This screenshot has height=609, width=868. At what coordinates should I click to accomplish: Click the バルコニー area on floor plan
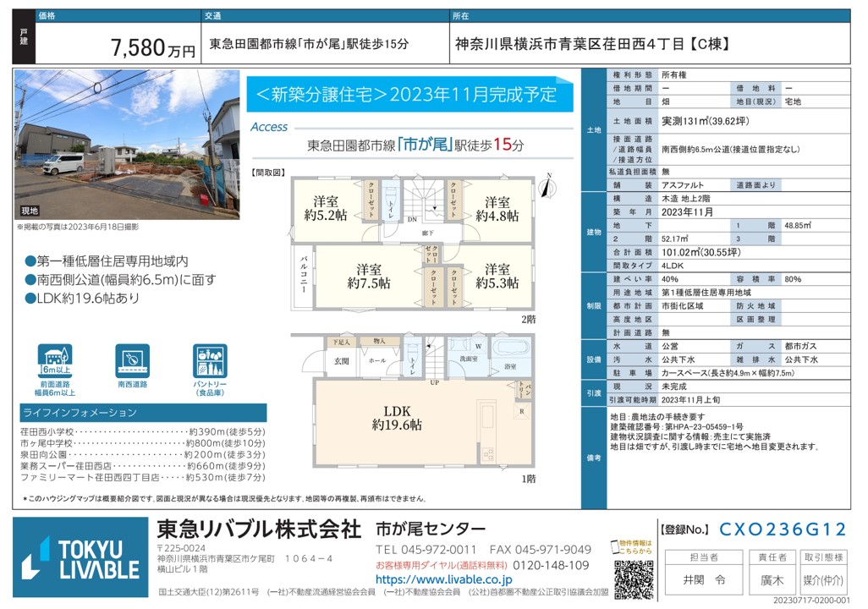coord(304,276)
